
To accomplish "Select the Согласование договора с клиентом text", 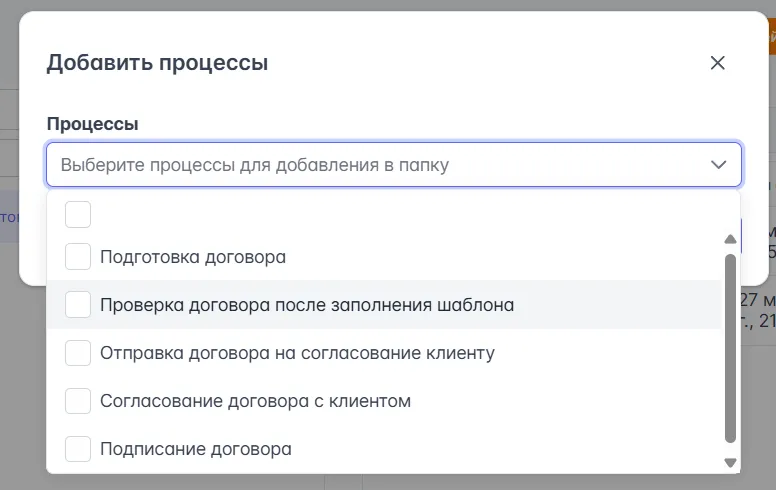I will point(255,401).
